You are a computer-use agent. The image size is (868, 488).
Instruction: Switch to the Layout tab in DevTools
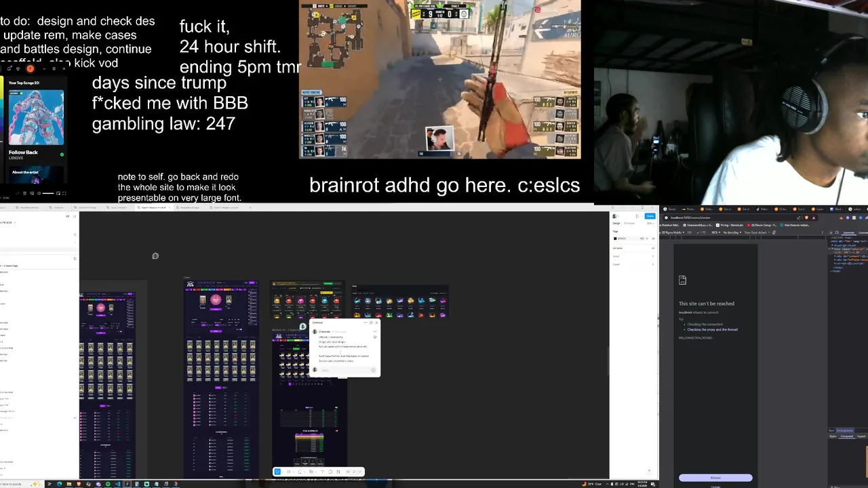point(861,436)
